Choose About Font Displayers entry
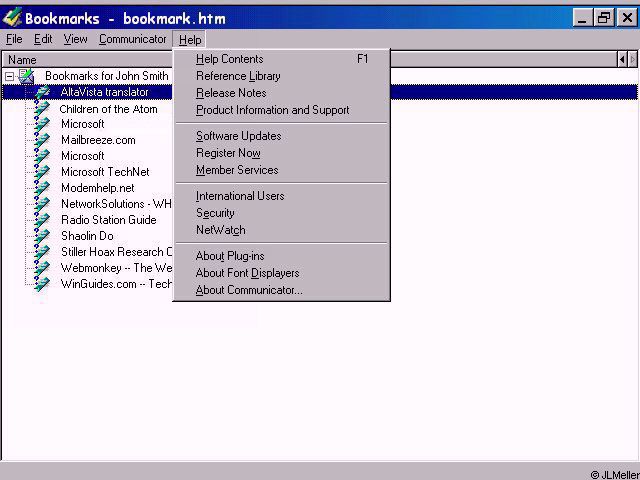640x480 pixels. tap(282, 273)
